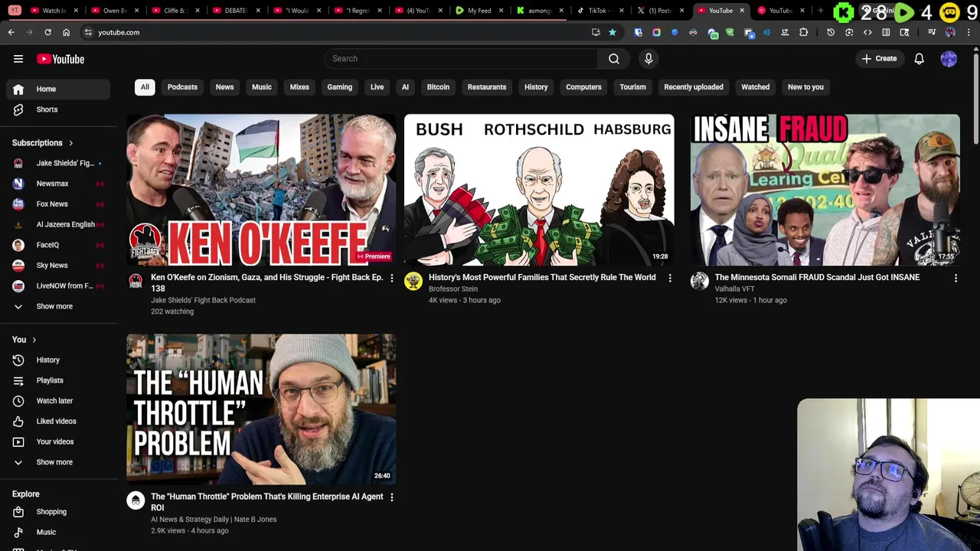Open the Professor Stein channel avatar
Image resolution: width=980 pixels, height=551 pixels.
413,282
